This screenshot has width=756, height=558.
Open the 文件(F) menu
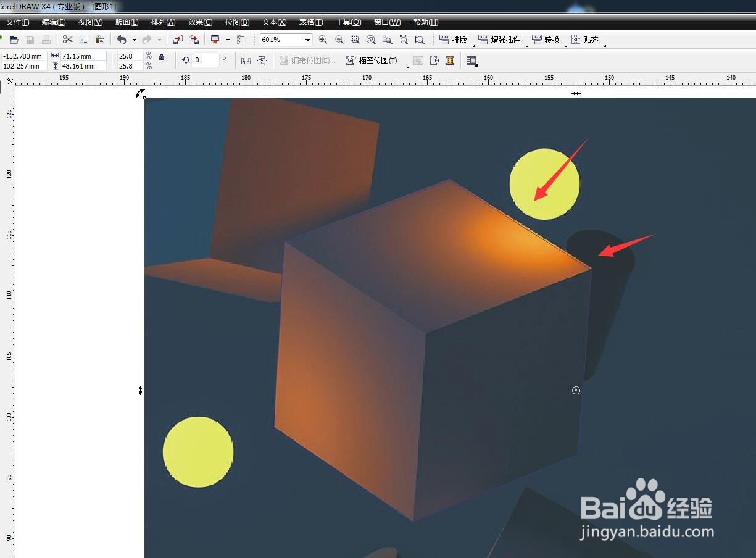pos(18,22)
